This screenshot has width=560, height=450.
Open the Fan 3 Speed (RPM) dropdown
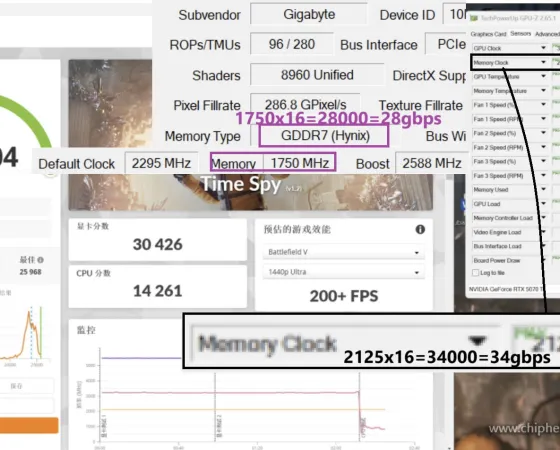tap(543, 175)
